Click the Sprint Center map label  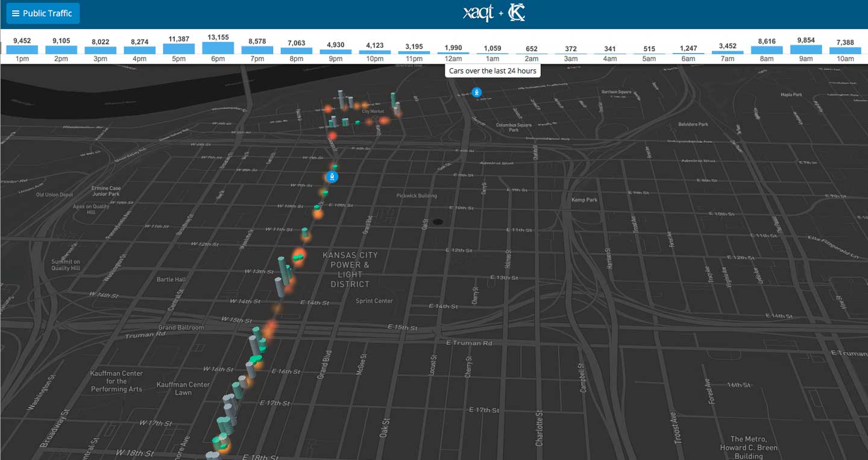[x=374, y=301]
